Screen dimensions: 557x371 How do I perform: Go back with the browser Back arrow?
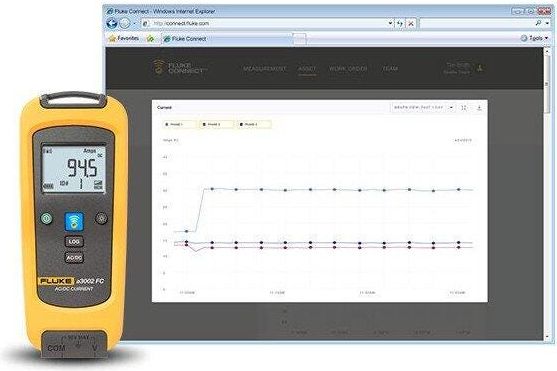pyautogui.click(x=112, y=23)
